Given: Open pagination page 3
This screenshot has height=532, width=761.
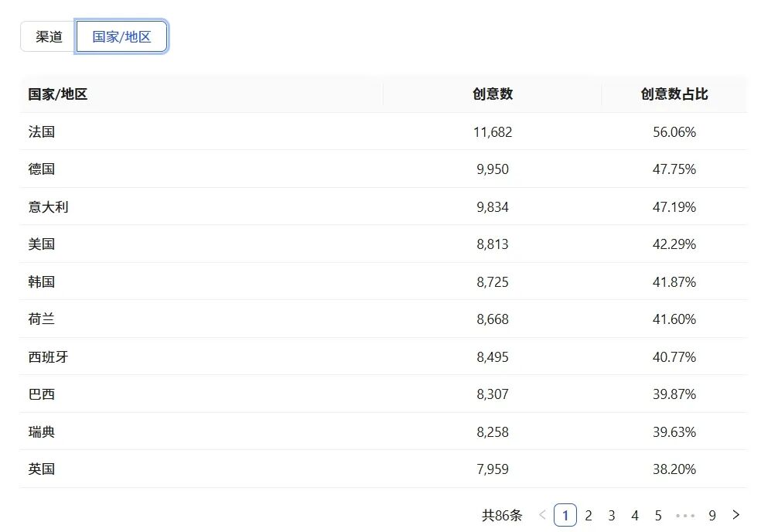Looking at the screenshot, I should point(612,516).
